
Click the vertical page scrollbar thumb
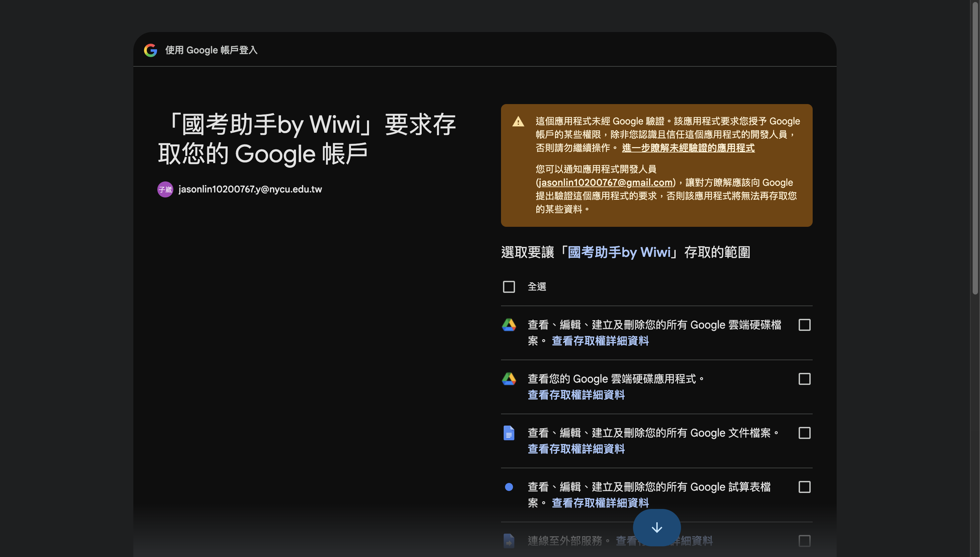pyautogui.click(x=975, y=148)
